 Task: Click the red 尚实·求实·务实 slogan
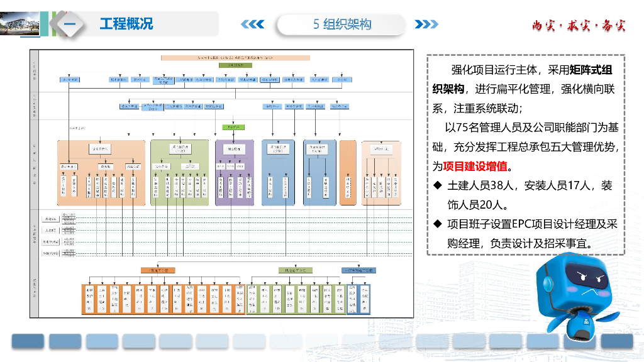coord(579,25)
